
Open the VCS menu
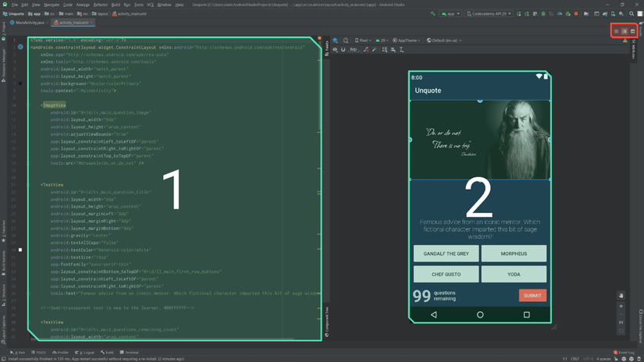[151, 5]
